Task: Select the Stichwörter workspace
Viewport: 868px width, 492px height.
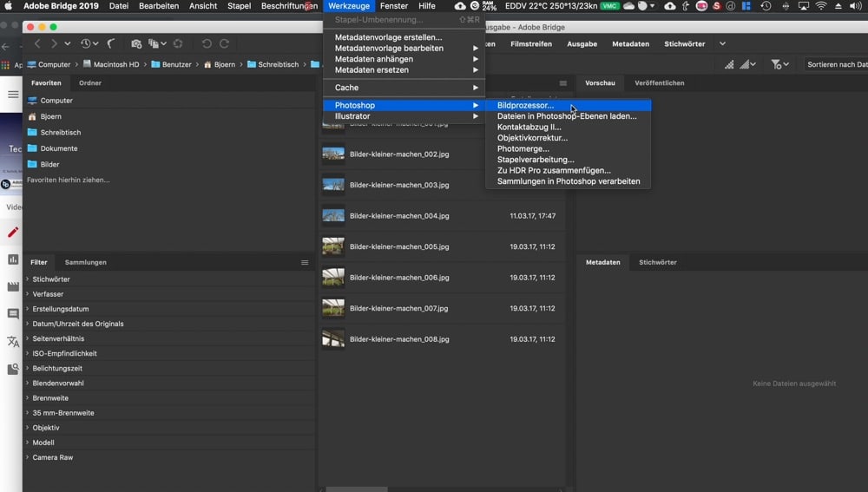Action: tap(685, 43)
